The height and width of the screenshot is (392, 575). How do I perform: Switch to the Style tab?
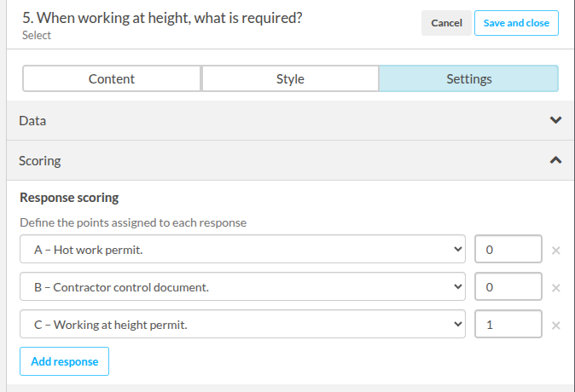pos(290,78)
